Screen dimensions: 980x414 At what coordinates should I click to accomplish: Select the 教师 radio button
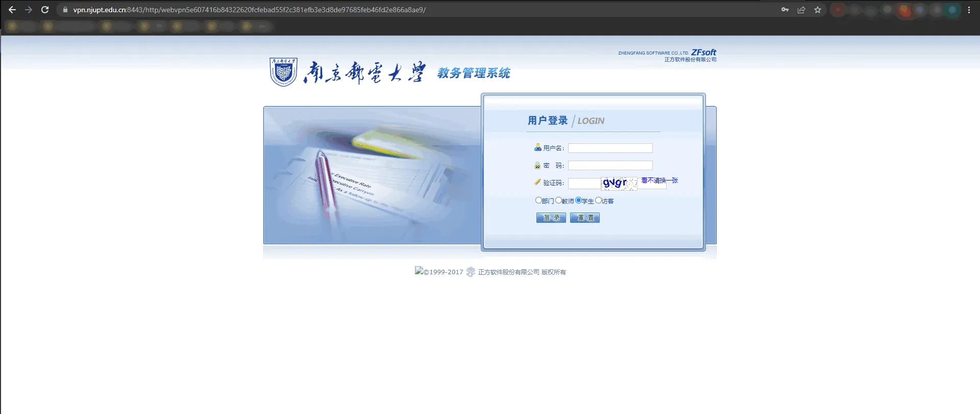pos(558,200)
